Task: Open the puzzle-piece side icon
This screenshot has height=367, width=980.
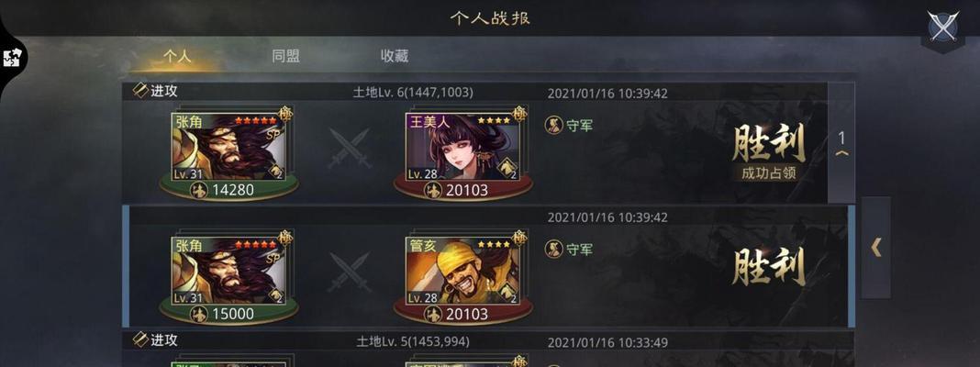Action: tap(12, 58)
